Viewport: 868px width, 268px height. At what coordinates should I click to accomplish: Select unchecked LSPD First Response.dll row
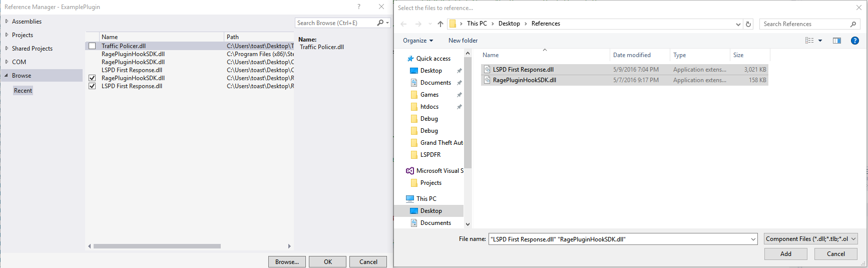click(x=190, y=70)
